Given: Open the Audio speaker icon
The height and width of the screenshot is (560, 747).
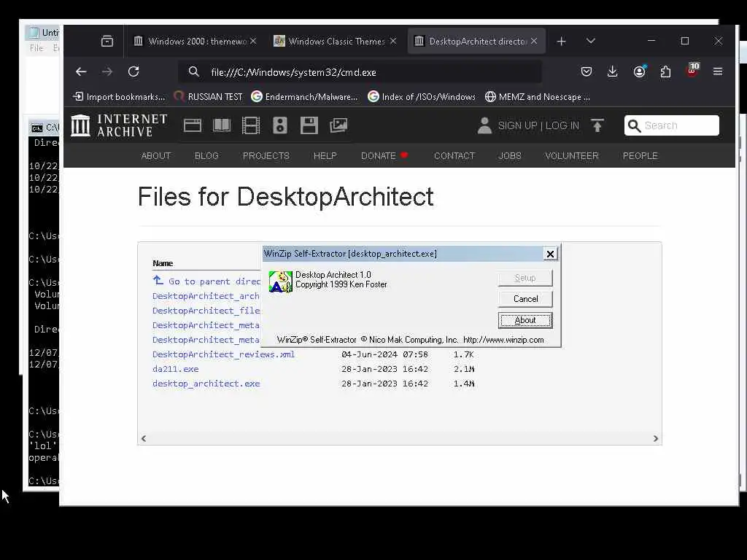Looking at the screenshot, I should (x=279, y=125).
